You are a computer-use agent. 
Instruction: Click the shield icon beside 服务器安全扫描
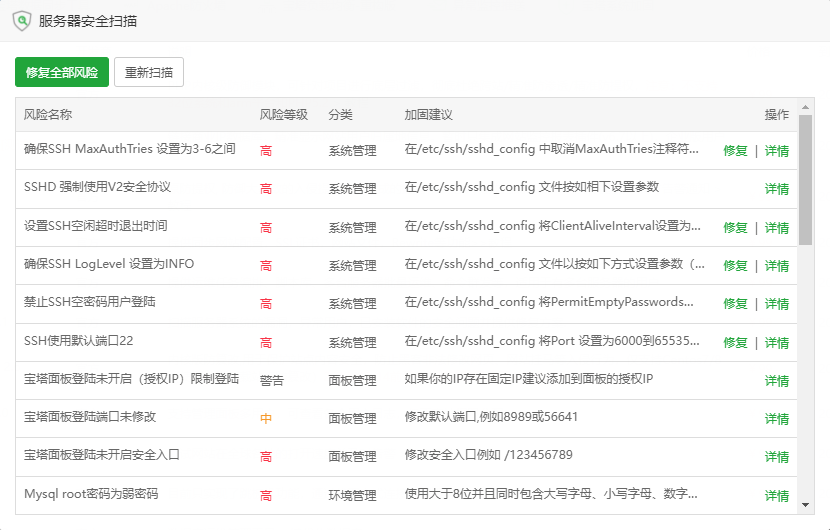coord(21,20)
